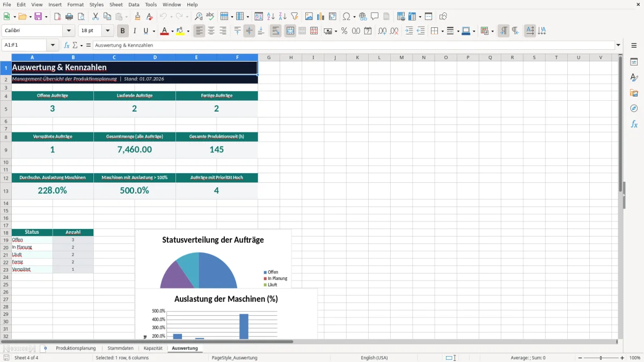The width and height of the screenshot is (644, 362).
Task: Open Function Wizard fx icon
Action: coord(67,46)
